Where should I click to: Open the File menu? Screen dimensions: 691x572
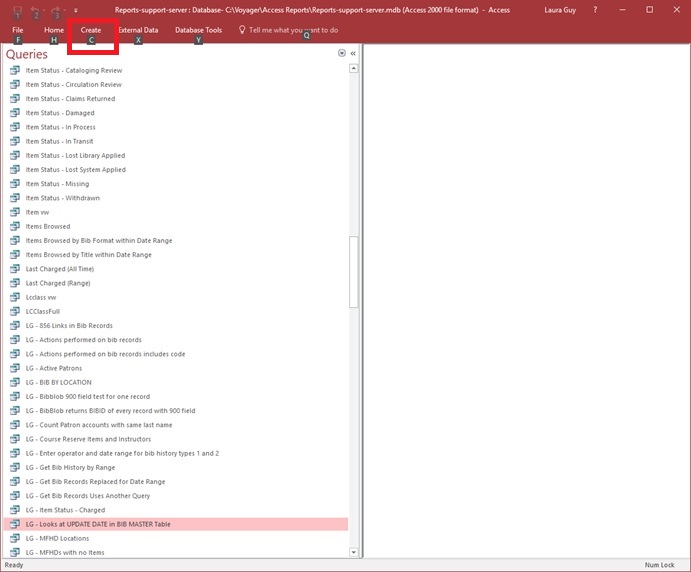point(18,30)
